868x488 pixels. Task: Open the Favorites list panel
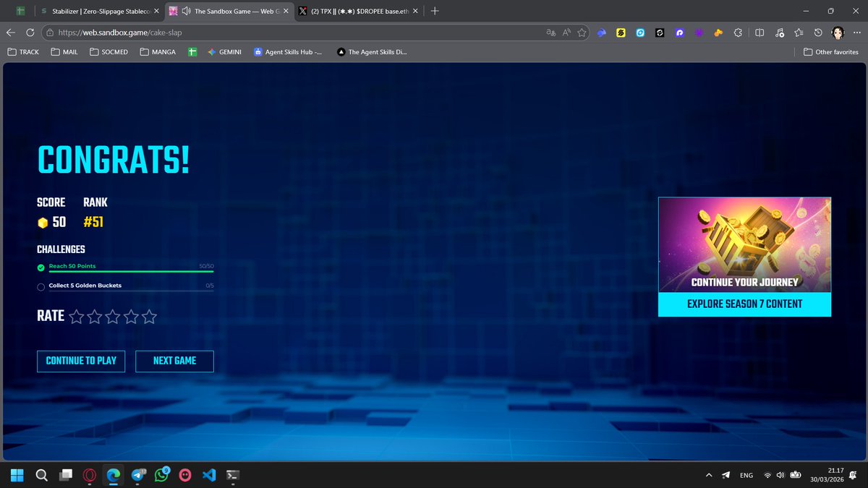pos(799,33)
